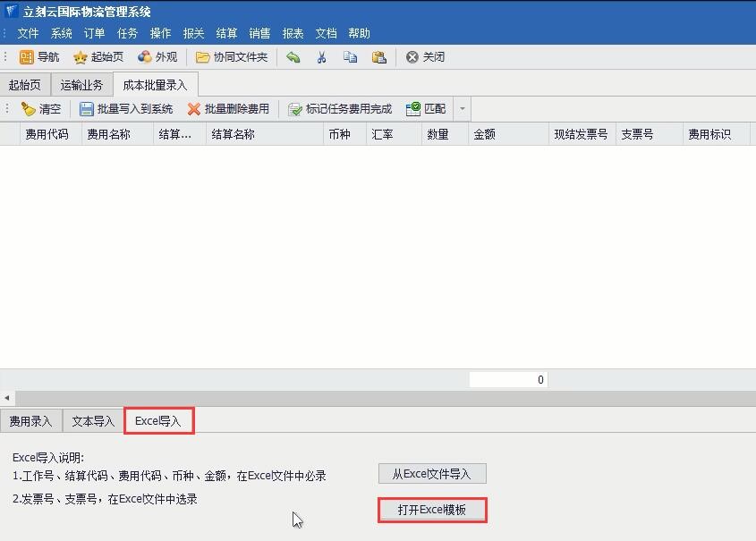Switch to the 文本导入 tab
This screenshot has height=541, width=756.
pyautogui.click(x=93, y=421)
